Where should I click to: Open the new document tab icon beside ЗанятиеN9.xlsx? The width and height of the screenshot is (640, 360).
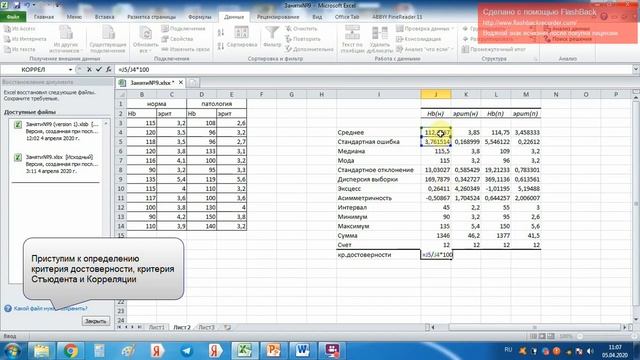(193, 83)
